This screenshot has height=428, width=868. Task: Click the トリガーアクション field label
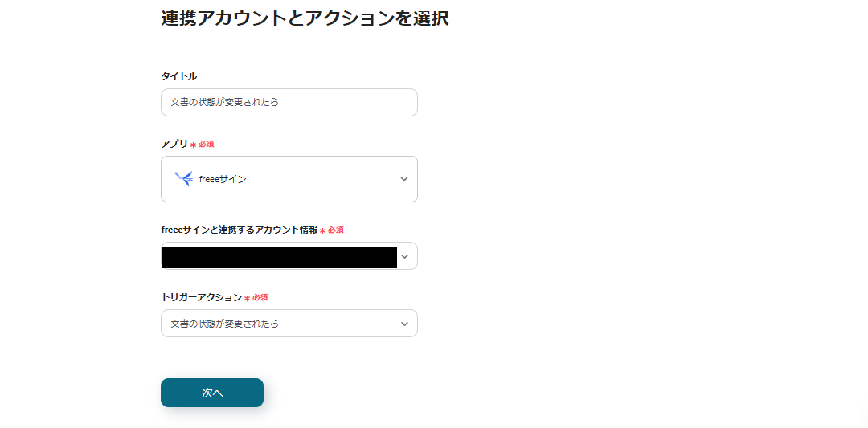[x=201, y=297]
